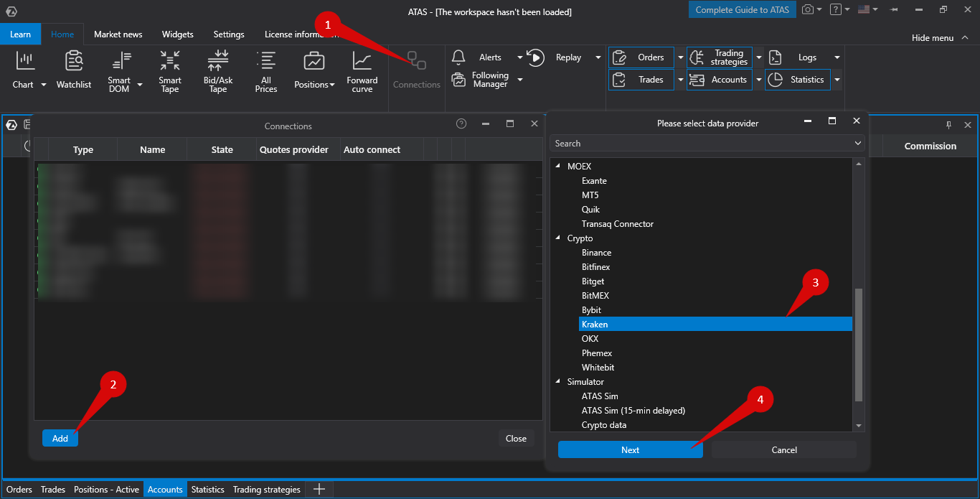Open the help question mark menu
980x499 pixels.
(x=836, y=10)
